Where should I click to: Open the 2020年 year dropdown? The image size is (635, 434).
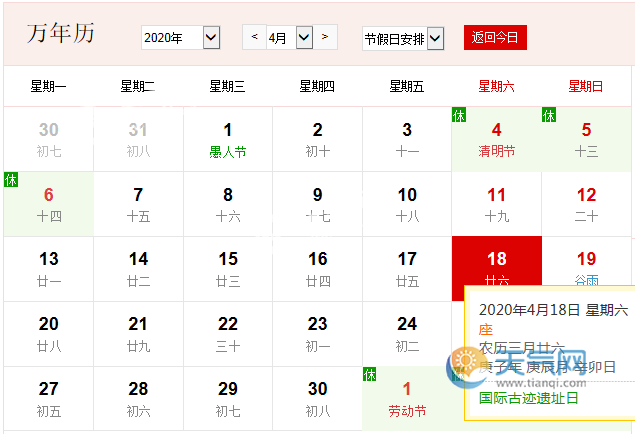coord(181,38)
